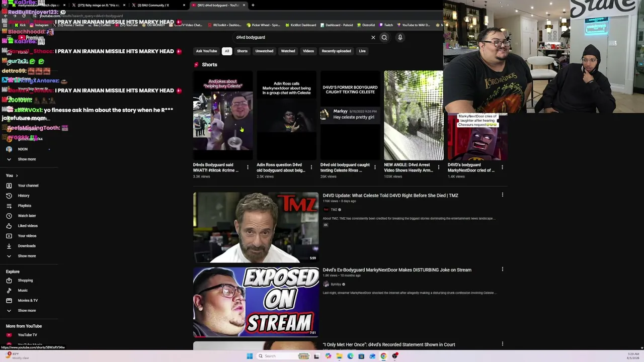Switch to the BAU Community / X tab
Screen dimensions: 644x362
click(157, 5)
